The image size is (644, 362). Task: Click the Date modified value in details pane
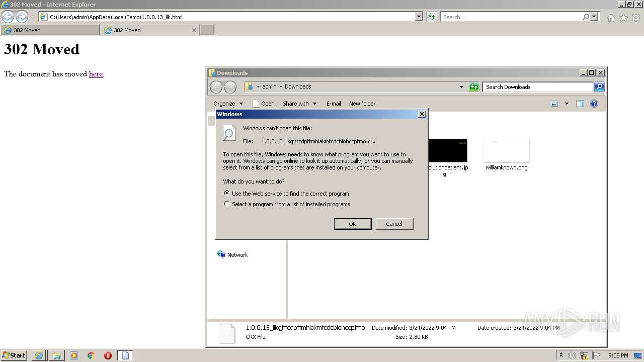tap(432, 328)
